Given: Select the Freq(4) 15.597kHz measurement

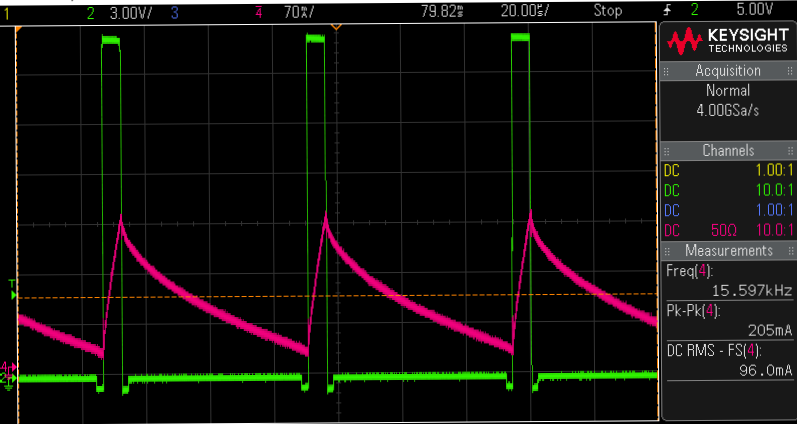Looking at the screenshot, I should (x=727, y=279).
